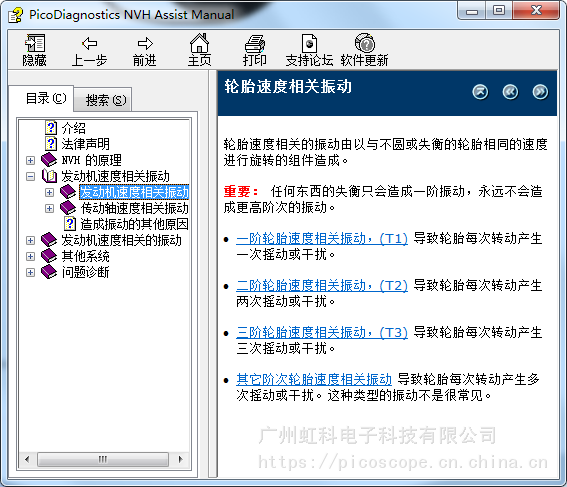Open the 主页 (Home) house icon
This screenshot has height=487, width=567.
click(199, 43)
